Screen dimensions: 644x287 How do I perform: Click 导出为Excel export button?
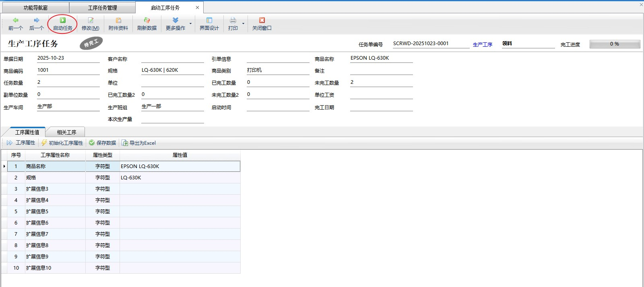coord(139,143)
